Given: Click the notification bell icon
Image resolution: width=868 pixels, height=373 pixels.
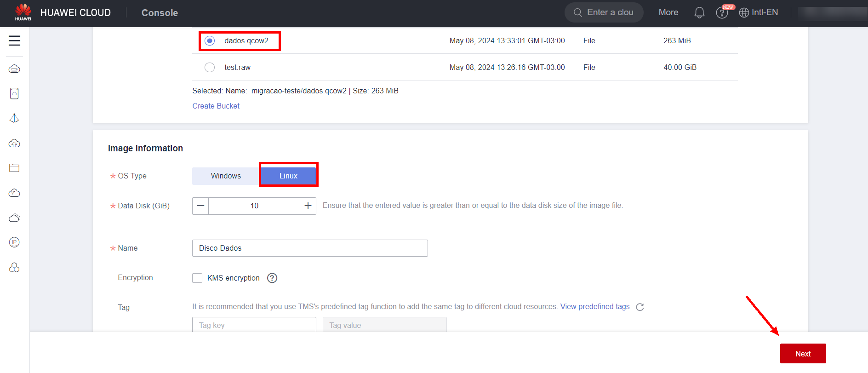Looking at the screenshot, I should pyautogui.click(x=699, y=13).
